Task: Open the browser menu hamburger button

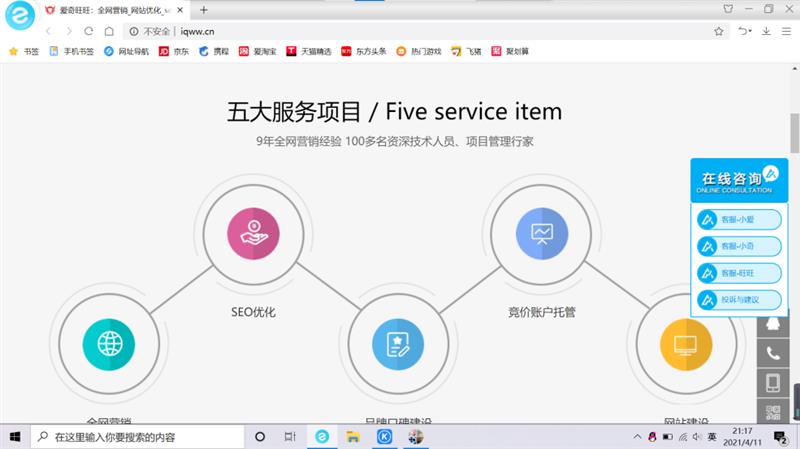Action: pos(787,31)
